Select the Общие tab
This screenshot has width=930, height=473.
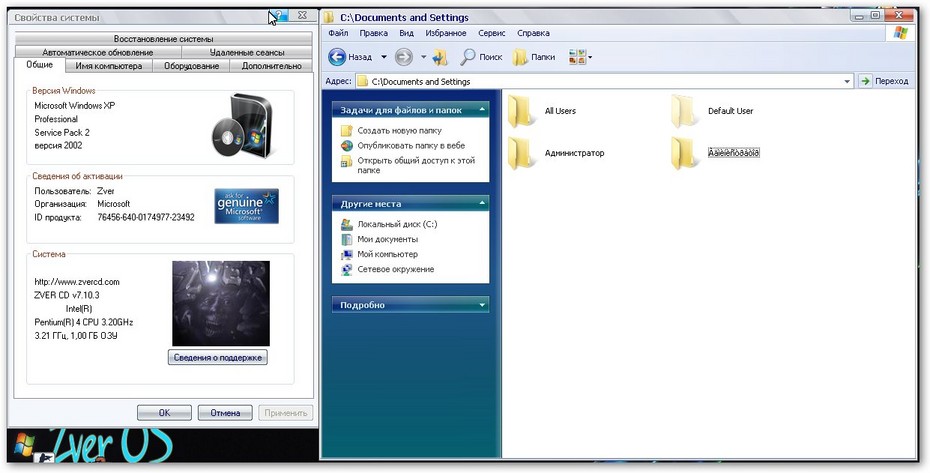pyautogui.click(x=40, y=65)
